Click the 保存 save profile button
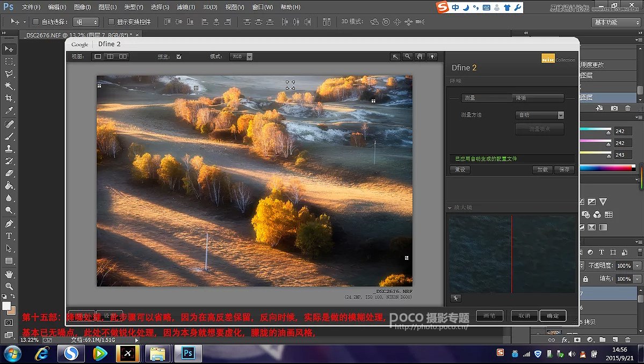The width and height of the screenshot is (644, 364). 565,170
